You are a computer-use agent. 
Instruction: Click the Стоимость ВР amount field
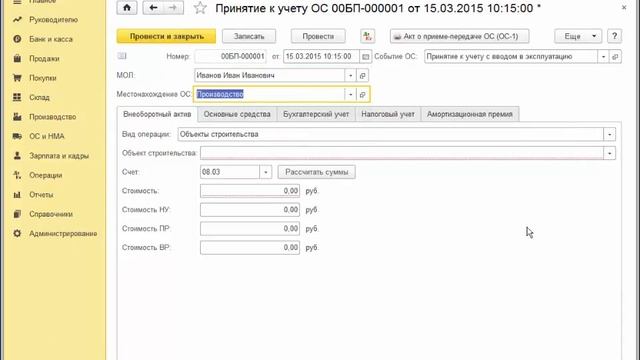[250, 247]
